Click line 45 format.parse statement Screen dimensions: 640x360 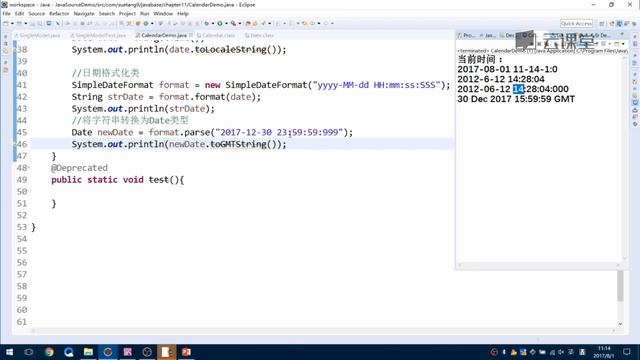[212, 132]
